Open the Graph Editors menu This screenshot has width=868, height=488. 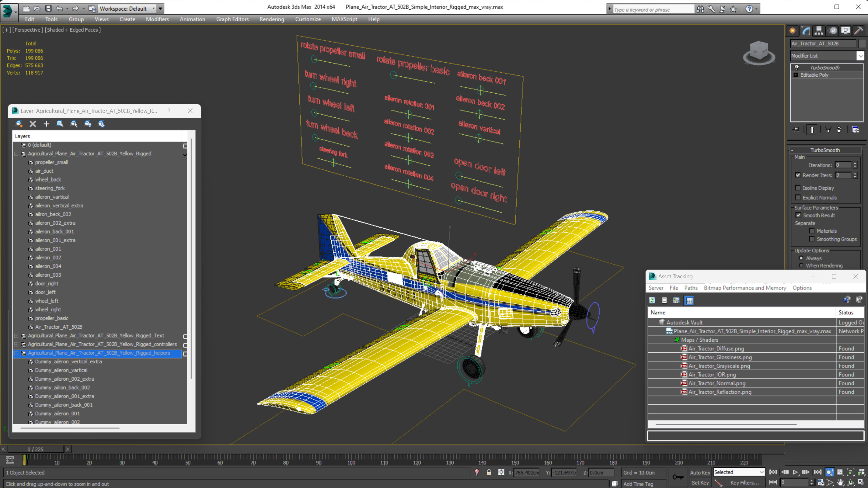point(232,19)
